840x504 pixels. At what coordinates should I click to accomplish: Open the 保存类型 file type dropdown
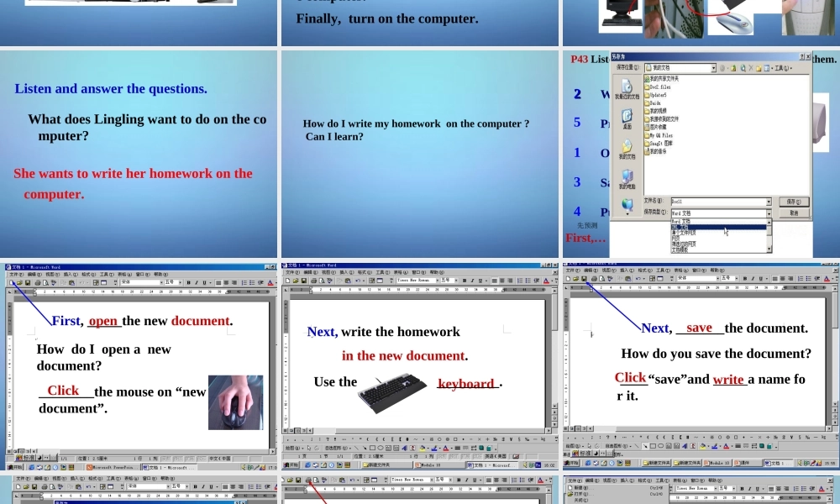(x=769, y=213)
